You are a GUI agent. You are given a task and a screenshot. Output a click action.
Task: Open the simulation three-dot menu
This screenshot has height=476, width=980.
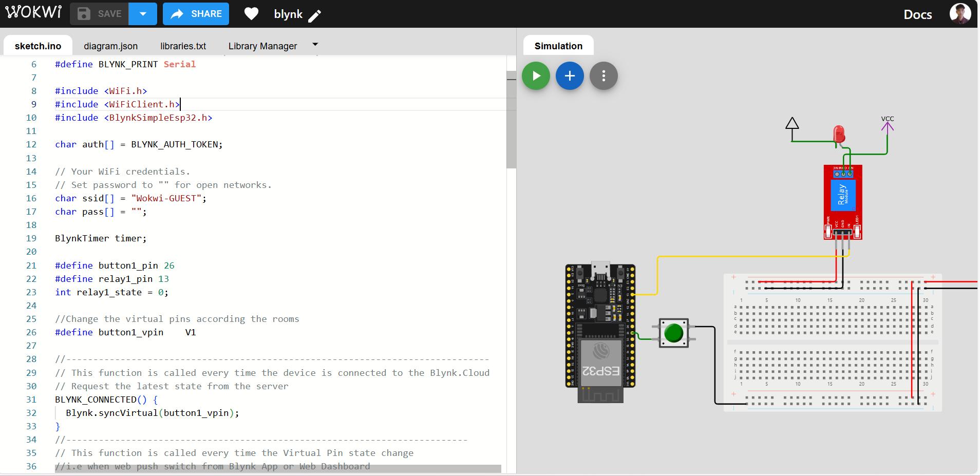(604, 76)
